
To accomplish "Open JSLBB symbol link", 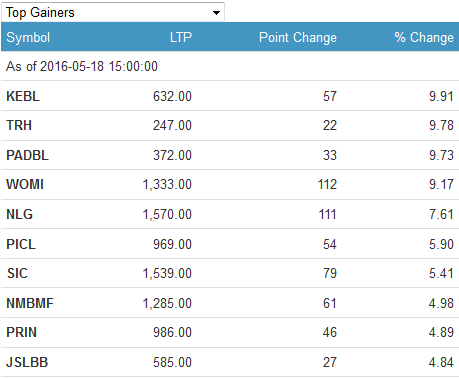I will (x=27, y=362).
